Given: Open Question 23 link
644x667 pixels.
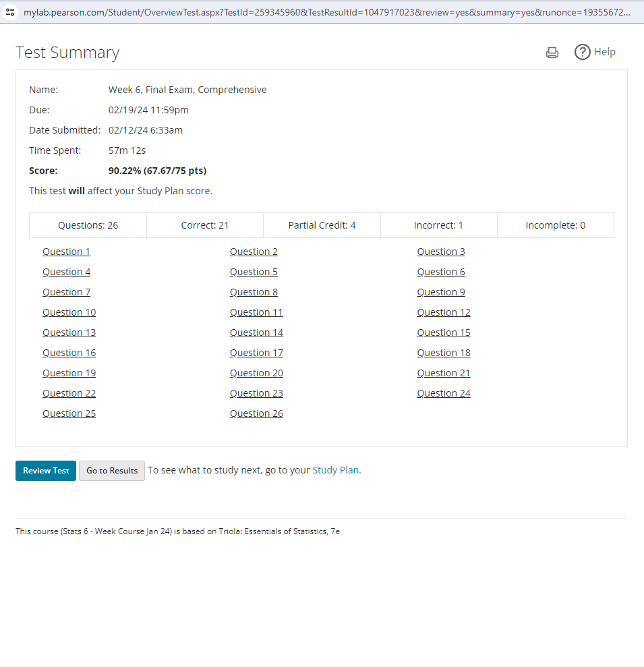Looking at the screenshot, I should pyautogui.click(x=256, y=393).
